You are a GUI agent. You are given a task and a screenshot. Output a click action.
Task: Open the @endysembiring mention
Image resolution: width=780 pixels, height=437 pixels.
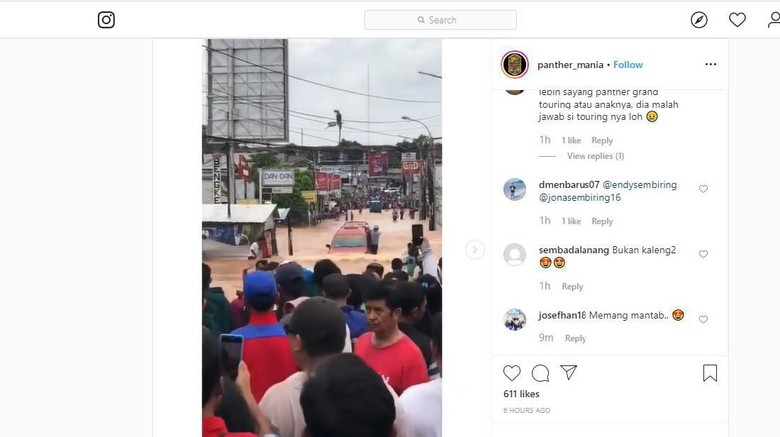(x=640, y=185)
